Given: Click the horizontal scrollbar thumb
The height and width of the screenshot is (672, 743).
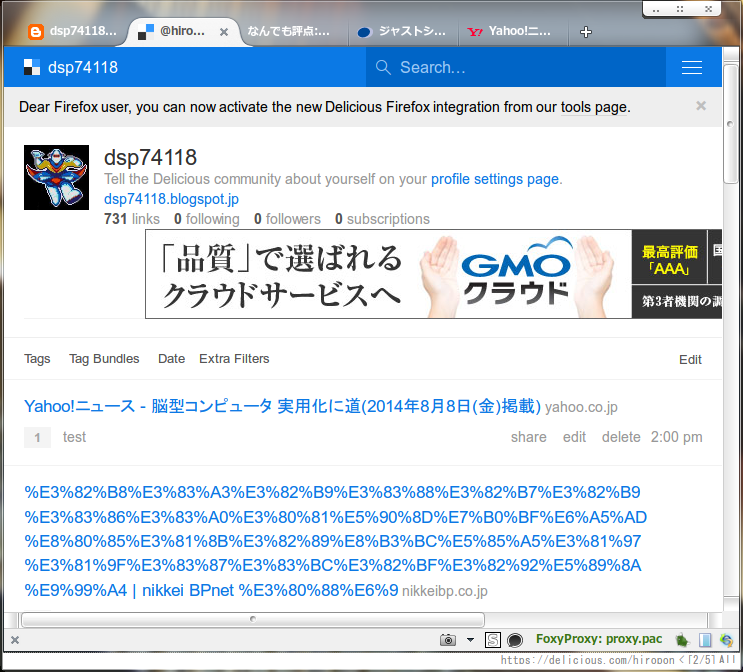Looking at the screenshot, I should [253, 619].
